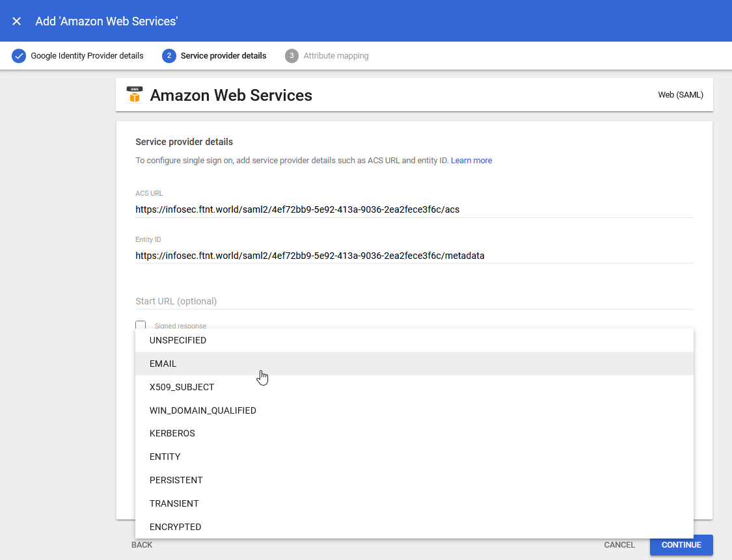The width and height of the screenshot is (732, 560).
Task: Open Attribute mapping step
Action: coord(336,56)
